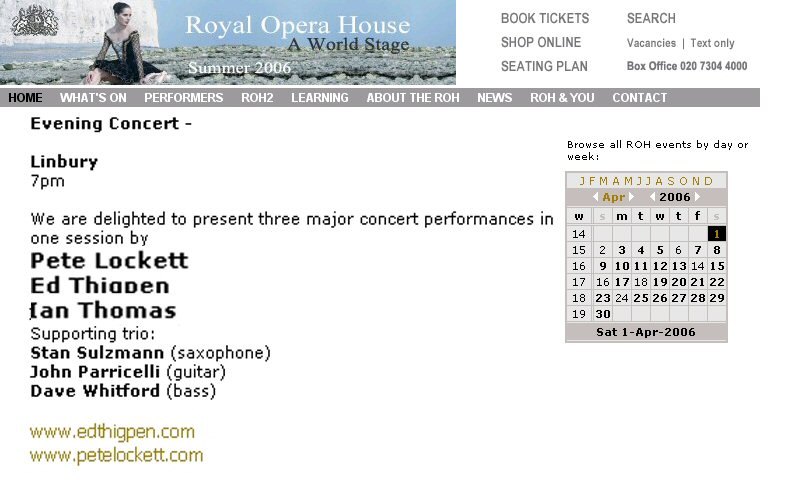The width and height of the screenshot is (786, 491).
Task: Open the PERFORMERS menu item
Action: pos(184,98)
